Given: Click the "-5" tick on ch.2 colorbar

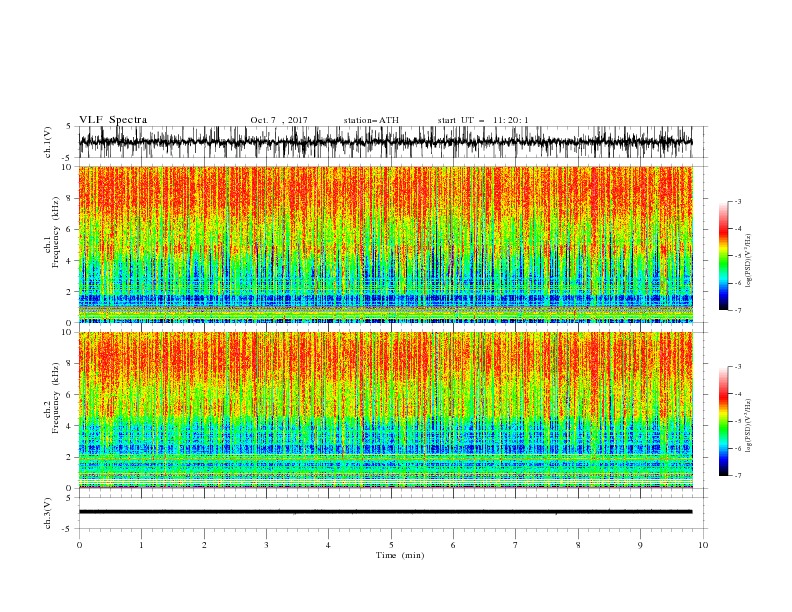Looking at the screenshot, I should (x=738, y=421).
